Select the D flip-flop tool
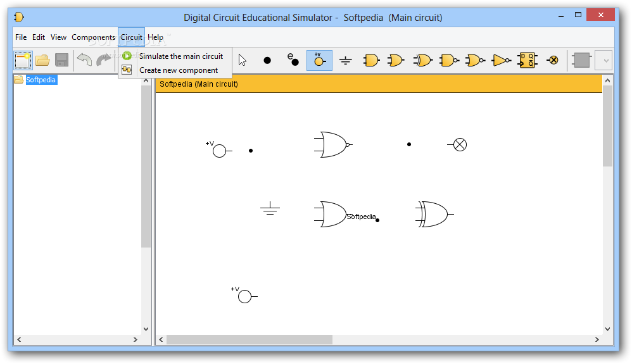 [x=528, y=61]
